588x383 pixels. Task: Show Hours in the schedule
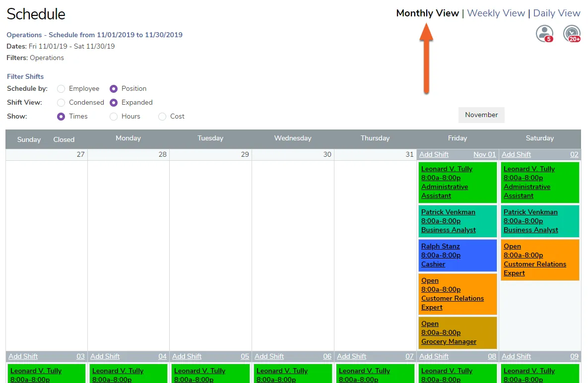[114, 117]
